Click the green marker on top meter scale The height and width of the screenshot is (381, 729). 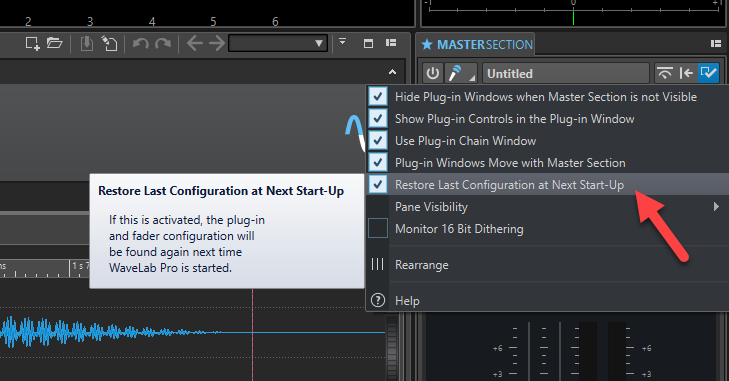[x=573, y=17]
